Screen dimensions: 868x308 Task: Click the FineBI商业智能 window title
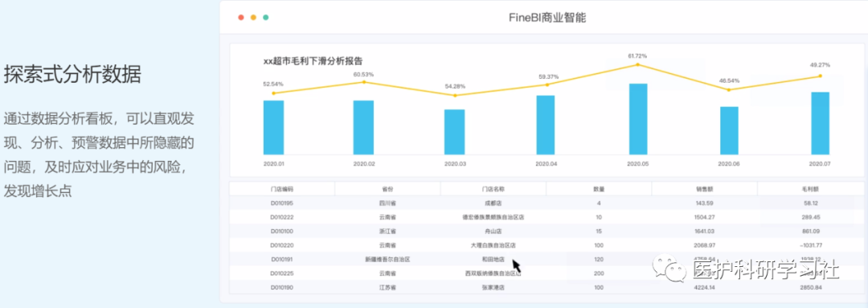click(x=547, y=18)
